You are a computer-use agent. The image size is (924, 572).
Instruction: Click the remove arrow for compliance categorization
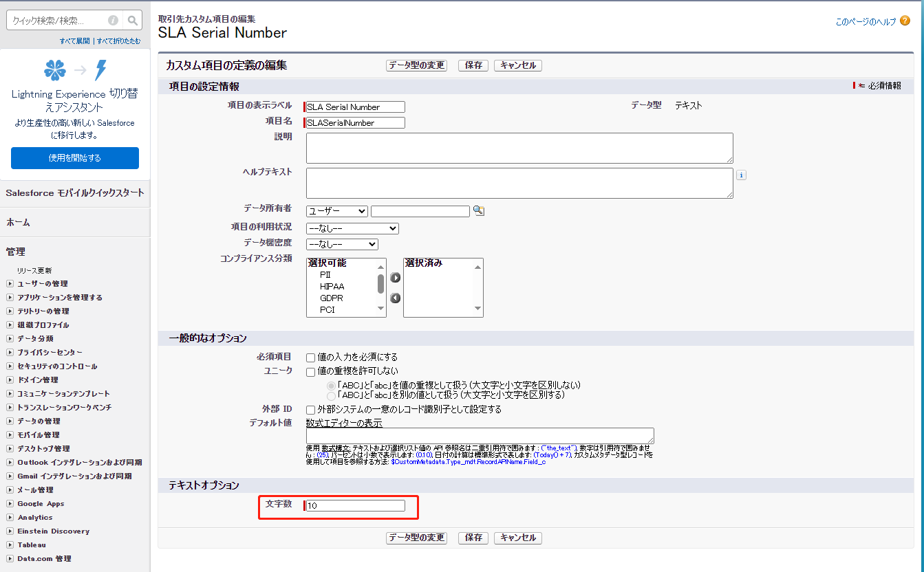(x=395, y=298)
